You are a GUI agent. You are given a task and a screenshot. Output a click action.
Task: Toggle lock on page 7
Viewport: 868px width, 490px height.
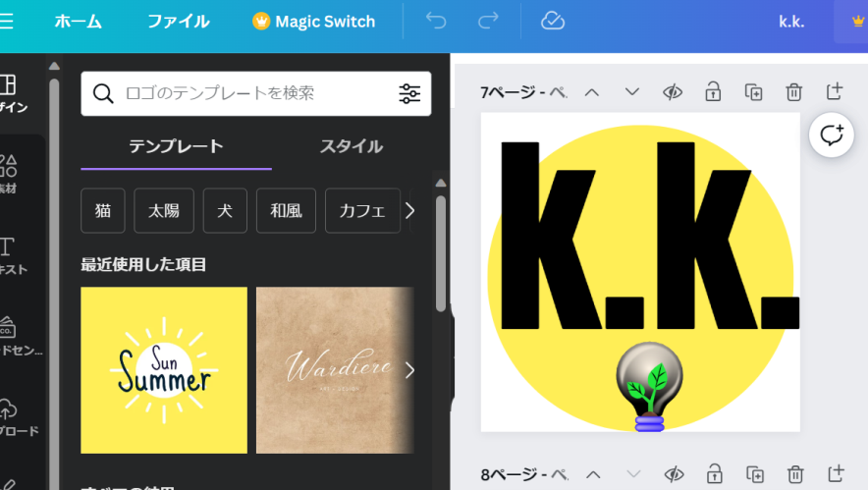pyautogui.click(x=713, y=92)
